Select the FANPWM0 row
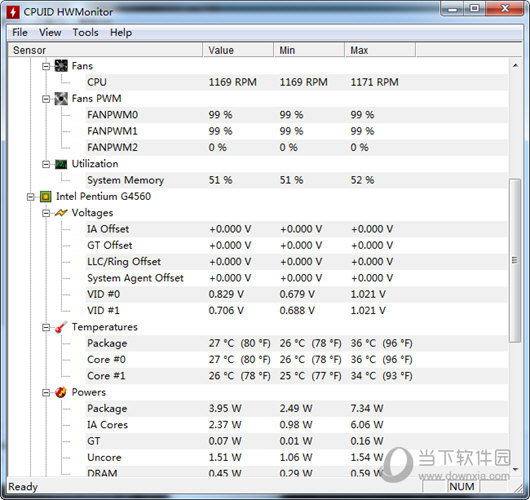Image resolution: width=530 pixels, height=500 pixels. click(x=297, y=115)
